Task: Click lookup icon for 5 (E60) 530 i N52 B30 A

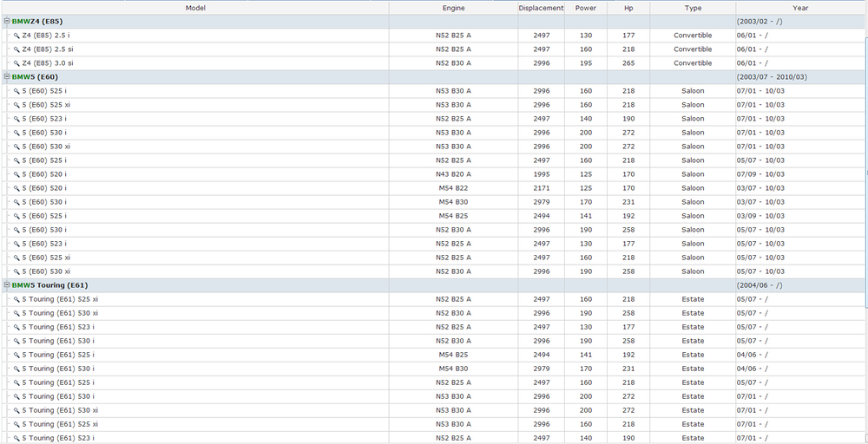Action: pyautogui.click(x=16, y=230)
